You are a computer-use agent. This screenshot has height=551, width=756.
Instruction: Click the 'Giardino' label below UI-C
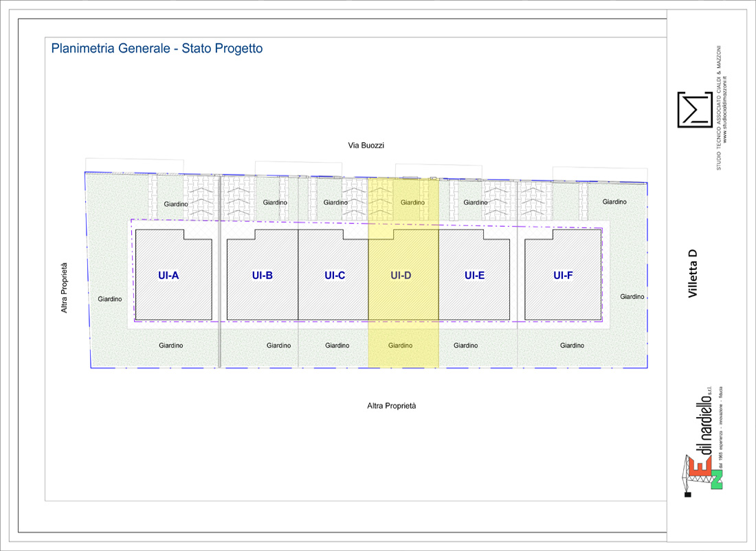[x=337, y=346]
